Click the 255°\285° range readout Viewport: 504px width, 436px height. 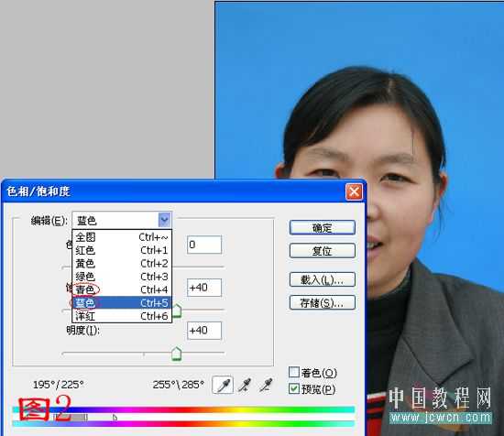[179, 385]
